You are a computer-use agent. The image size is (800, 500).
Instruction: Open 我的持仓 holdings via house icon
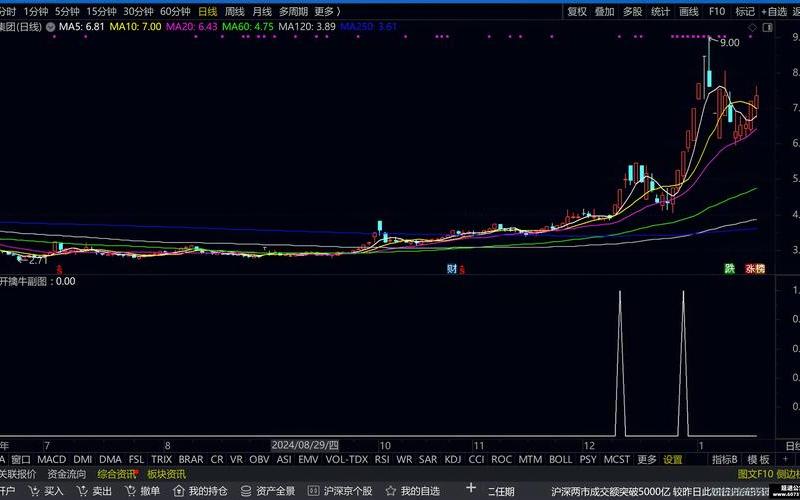[179, 491]
